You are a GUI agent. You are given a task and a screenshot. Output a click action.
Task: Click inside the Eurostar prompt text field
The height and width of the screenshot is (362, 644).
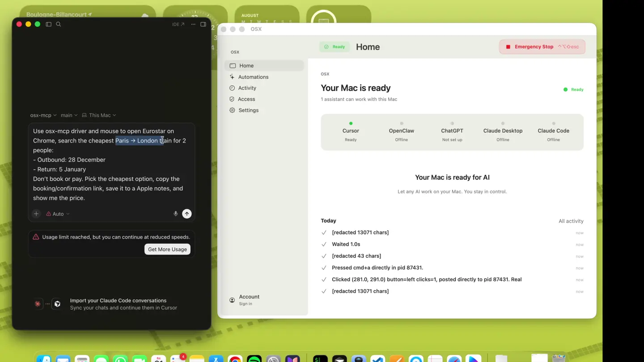[111, 164]
